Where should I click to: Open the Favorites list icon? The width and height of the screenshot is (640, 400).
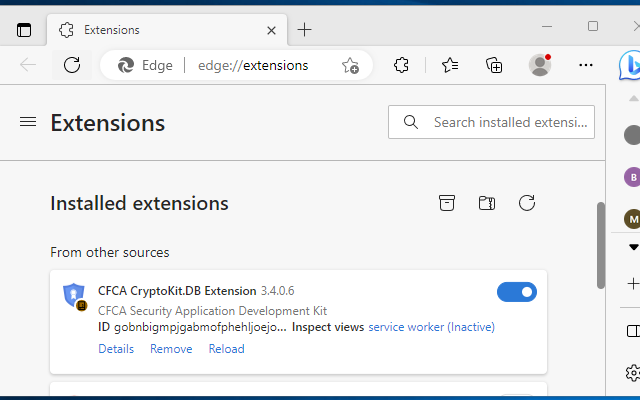point(450,65)
